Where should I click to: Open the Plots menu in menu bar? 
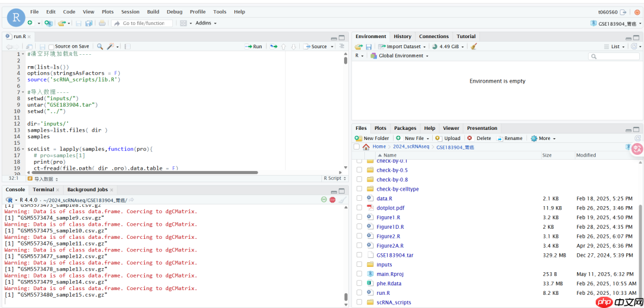(107, 12)
